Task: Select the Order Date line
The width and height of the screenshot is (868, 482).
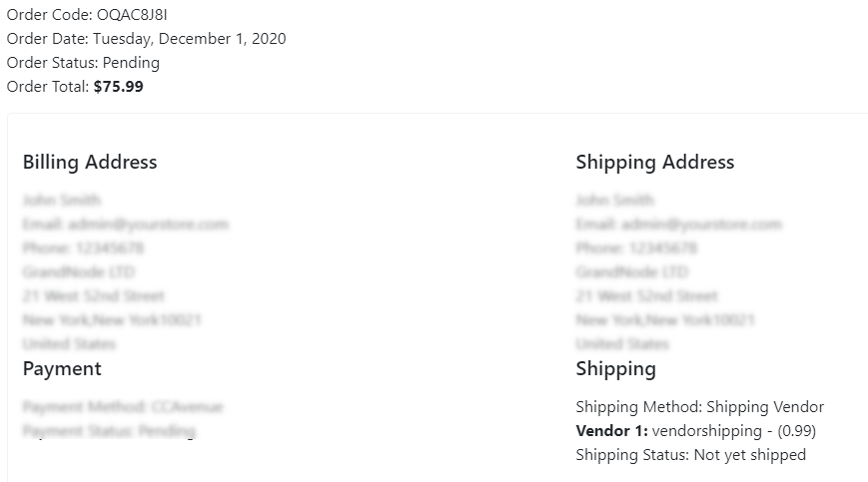Action: [x=146, y=39]
